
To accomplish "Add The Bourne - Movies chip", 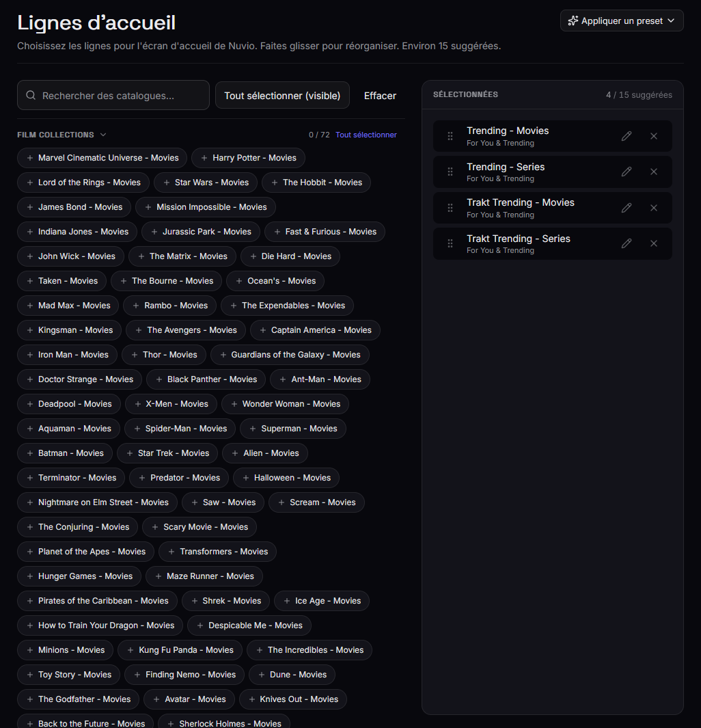I will click(x=167, y=281).
